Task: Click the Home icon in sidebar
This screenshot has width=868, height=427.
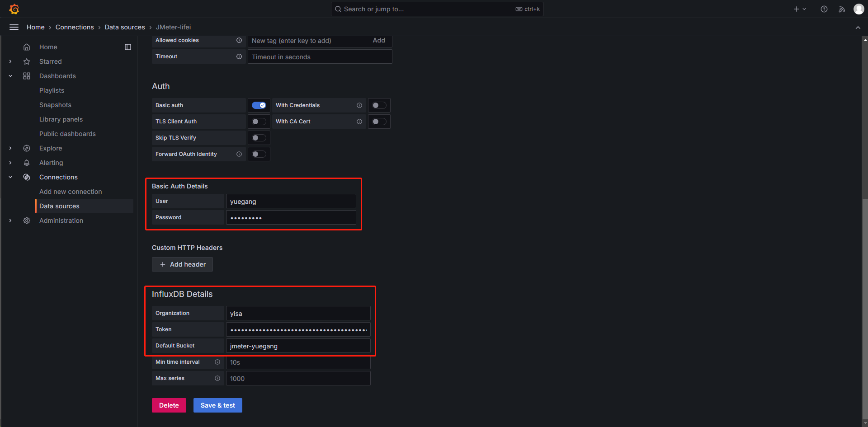Action: pos(27,47)
